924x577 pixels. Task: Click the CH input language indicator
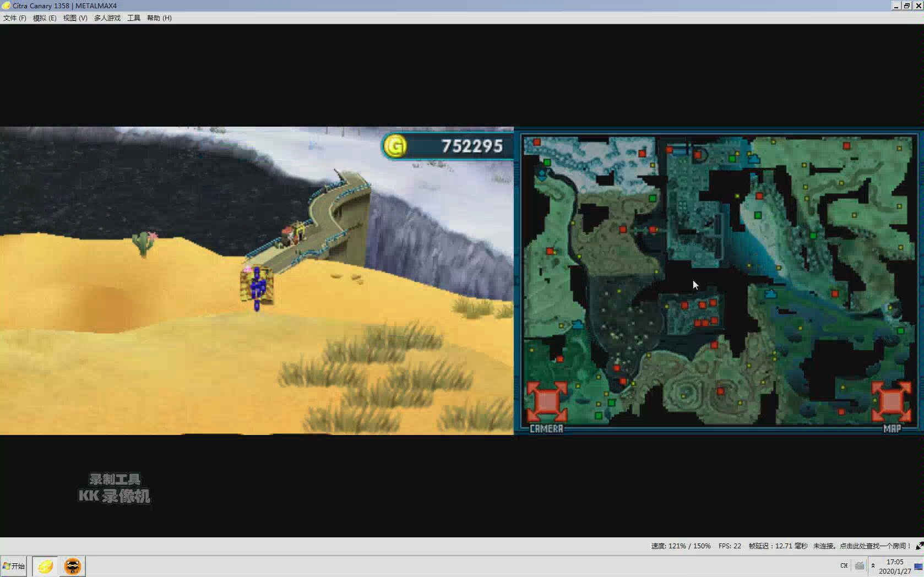tap(844, 566)
